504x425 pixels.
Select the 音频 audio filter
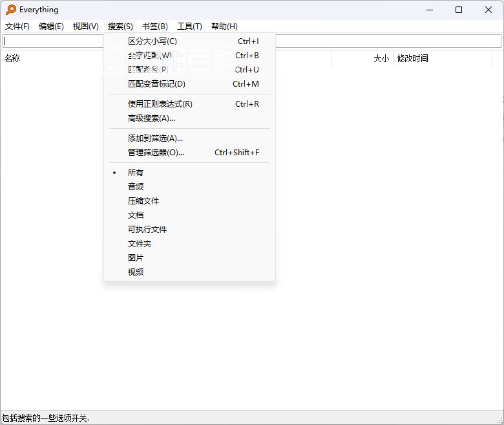tap(136, 187)
